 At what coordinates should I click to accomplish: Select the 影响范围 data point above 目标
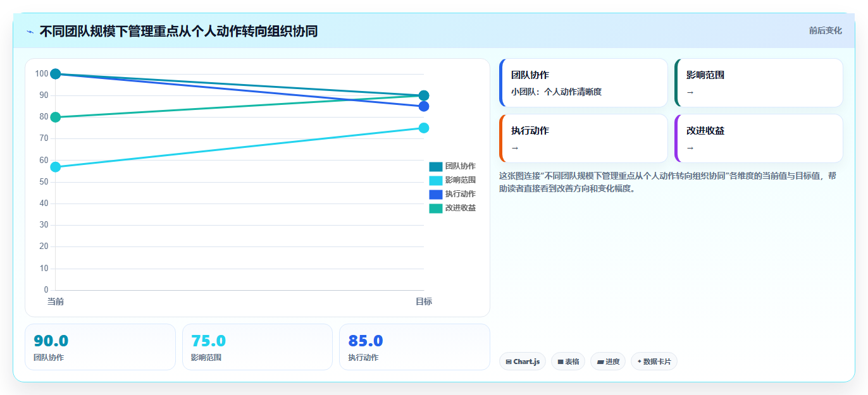424,128
